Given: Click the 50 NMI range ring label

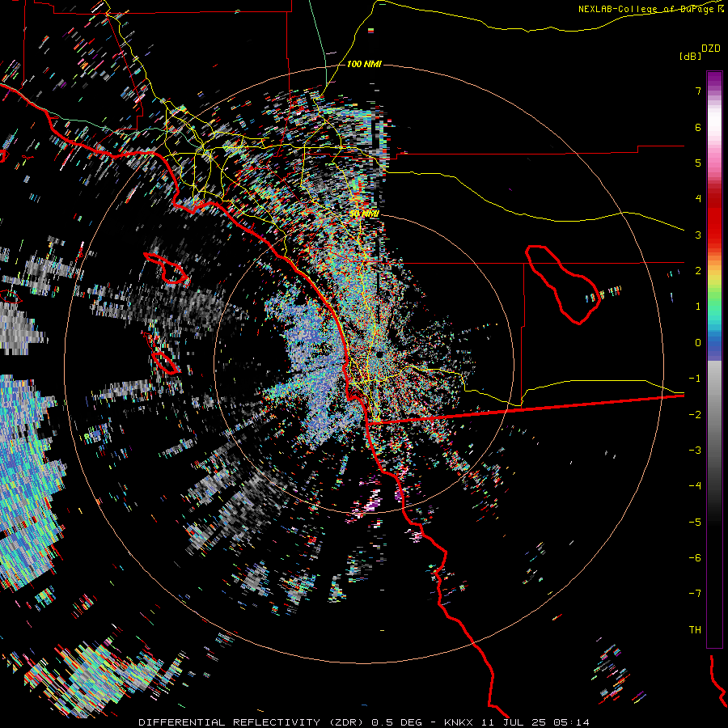Looking at the screenshot, I should 365,214.
